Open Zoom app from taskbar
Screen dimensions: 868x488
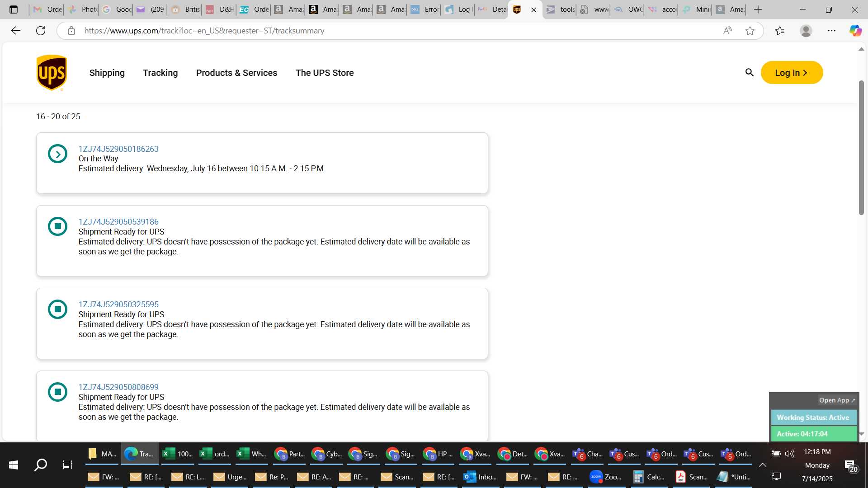pos(606,477)
